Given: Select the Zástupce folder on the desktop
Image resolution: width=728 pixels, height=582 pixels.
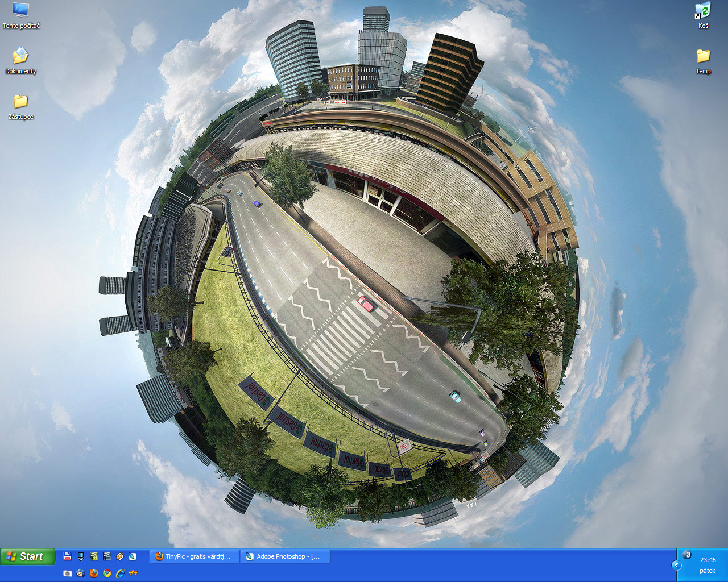Looking at the screenshot, I should pos(21,106).
